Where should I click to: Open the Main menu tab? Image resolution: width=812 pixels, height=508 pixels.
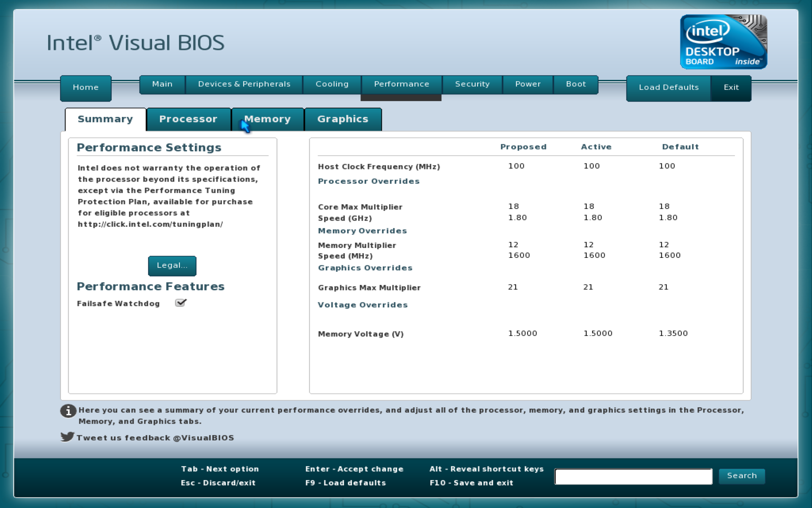pyautogui.click(x=162, y=84)
